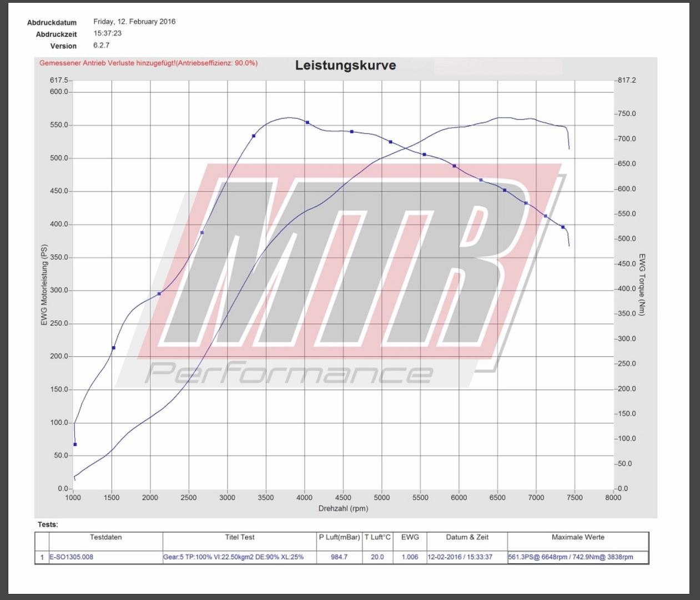Click the torque curve marker just above 4000 rpm
700x600 pixels.
308,123
